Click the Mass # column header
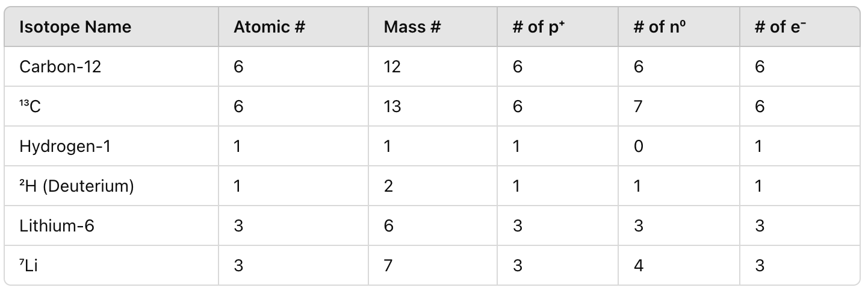Image resolution: width=868 pixels, height=299 pixels. coord(433,27)
